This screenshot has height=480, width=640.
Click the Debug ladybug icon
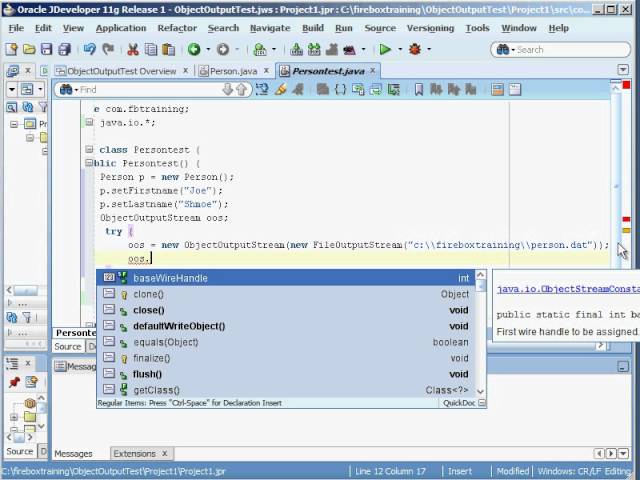tap(415, 49)
